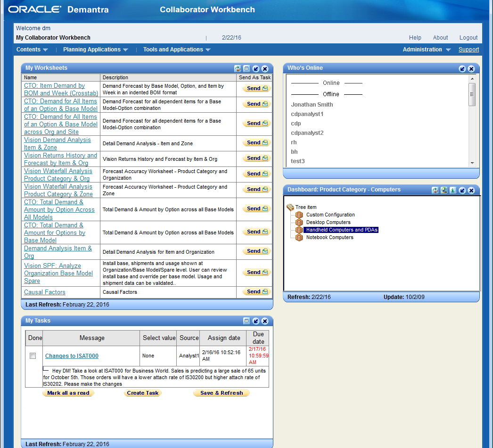Click the Name column header in My Worksheets
Viewport: 493px width, 448px height.
pyautogui.click(x=61, y=77)
